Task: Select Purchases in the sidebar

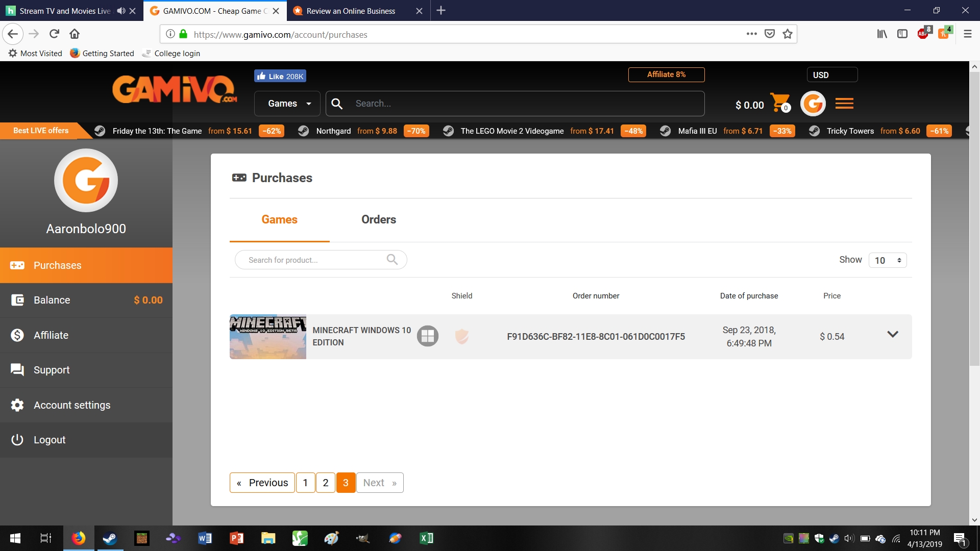Action: click(x=57, y=265)
